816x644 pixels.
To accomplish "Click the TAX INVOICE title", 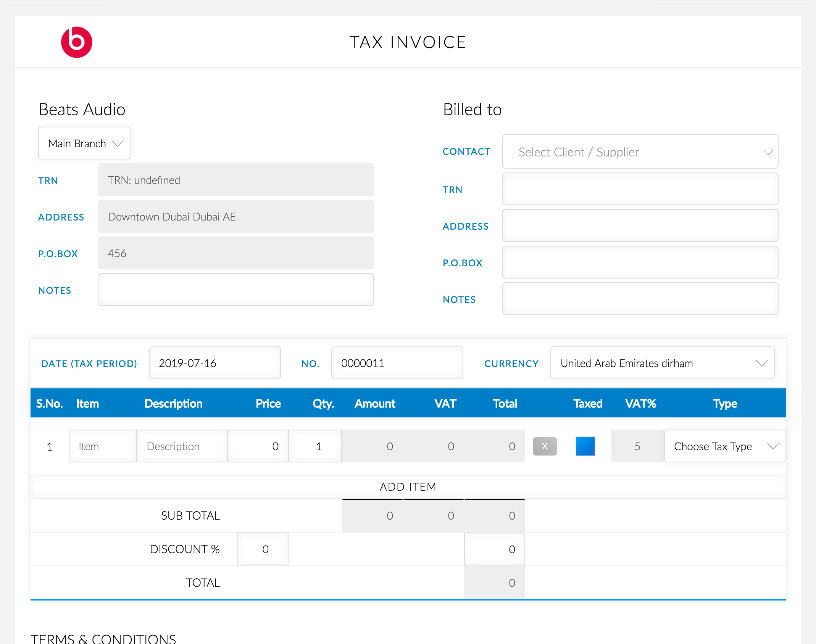I will (408, 42).
